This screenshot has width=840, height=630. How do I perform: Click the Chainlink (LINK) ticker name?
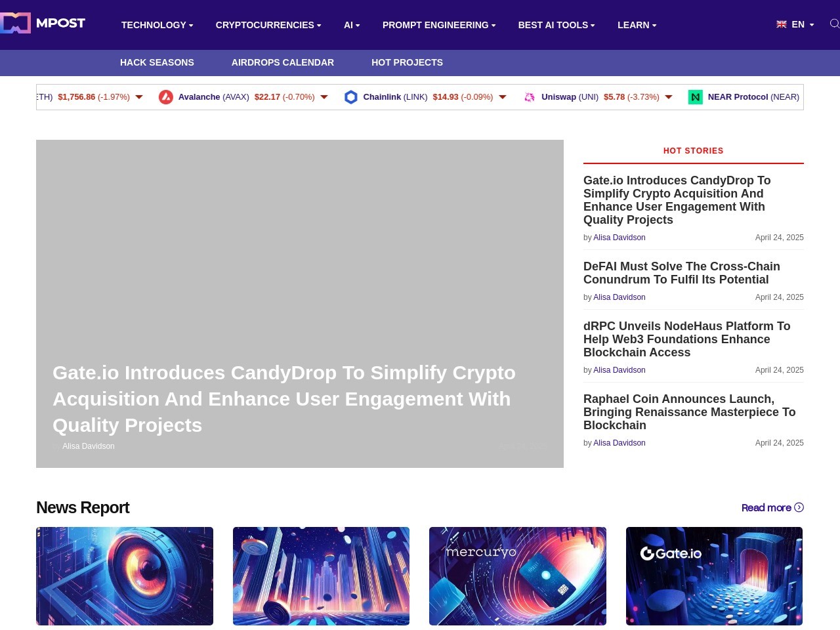tap(396, 97)
